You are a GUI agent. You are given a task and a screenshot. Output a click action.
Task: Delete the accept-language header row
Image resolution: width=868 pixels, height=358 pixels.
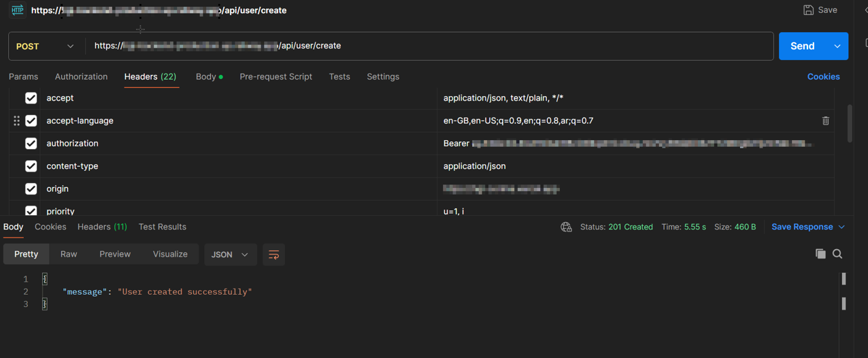click(x=825, y=121)
